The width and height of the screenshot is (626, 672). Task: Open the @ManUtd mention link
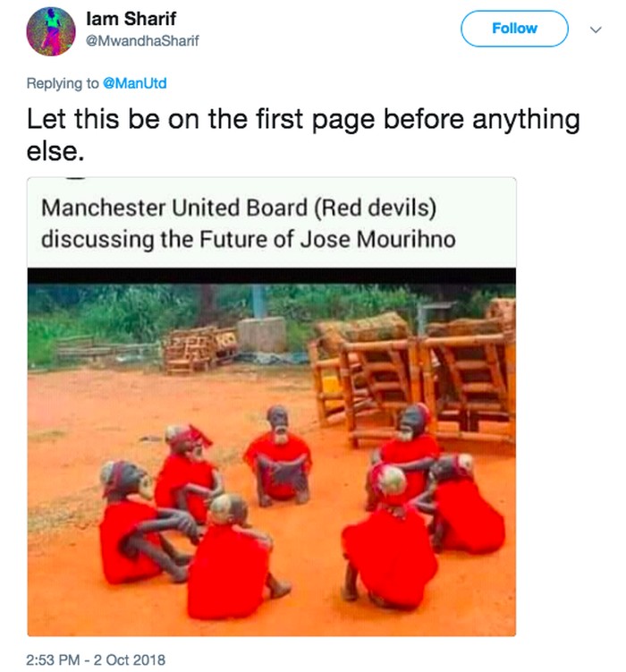[x=134, y=83]
